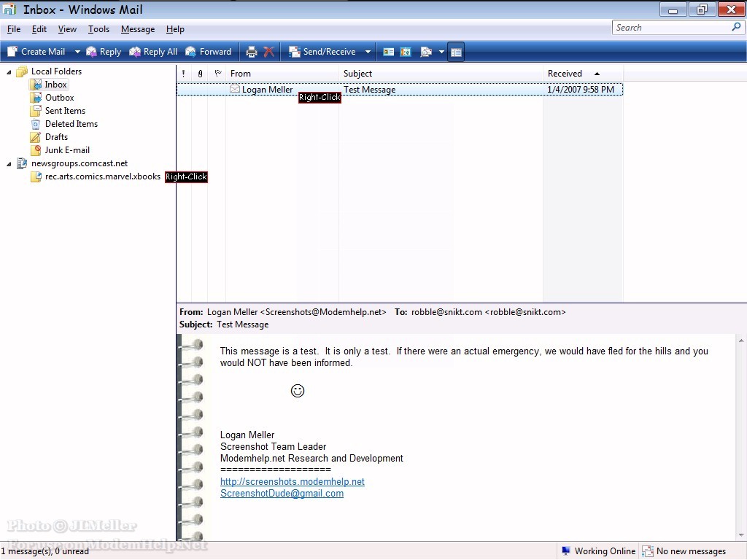
Task: Collapse the Local Folders tree node
Action: (x=9, y=71)
